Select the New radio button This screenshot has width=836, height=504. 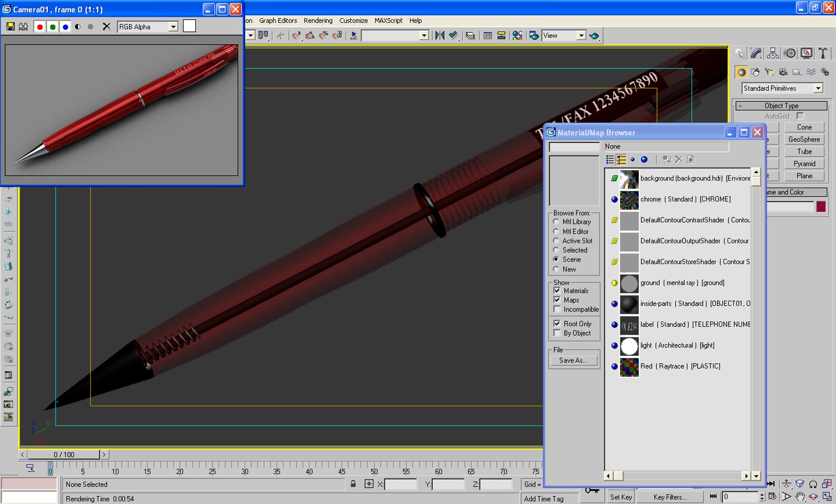[556, 269]
